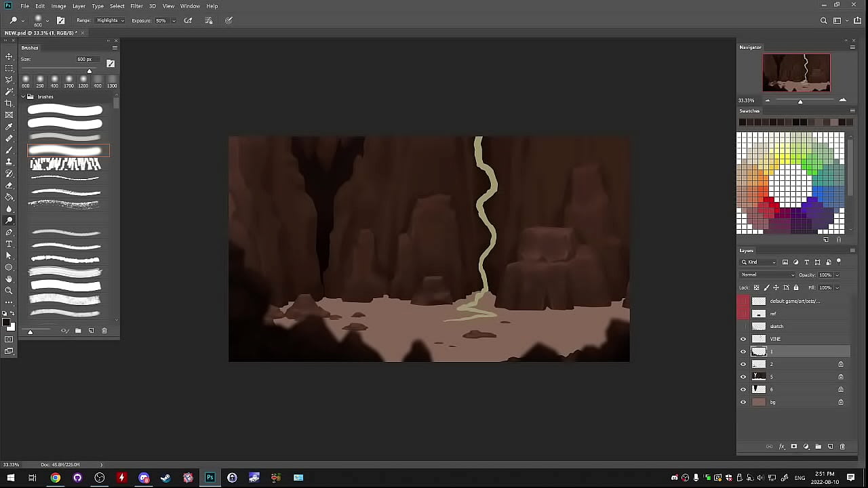Select the Clone Stamp tool
Screen dimensions: 868x488
click(9, 162)
